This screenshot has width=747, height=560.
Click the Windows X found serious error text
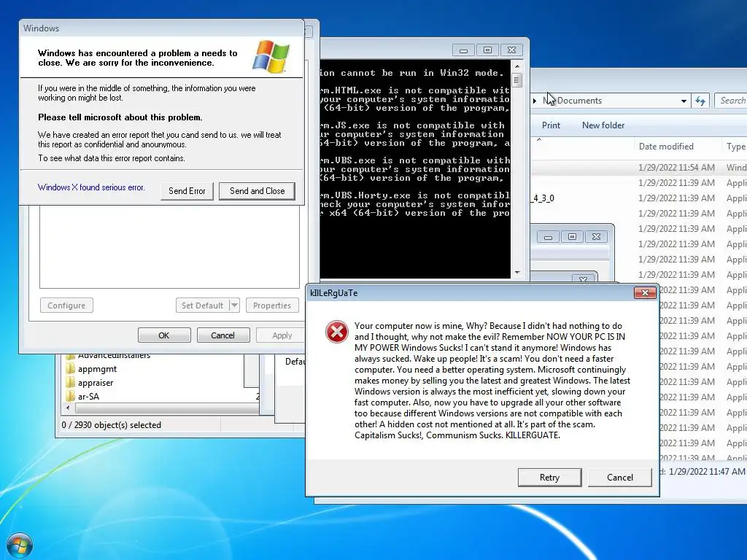(x=91, y=187)
